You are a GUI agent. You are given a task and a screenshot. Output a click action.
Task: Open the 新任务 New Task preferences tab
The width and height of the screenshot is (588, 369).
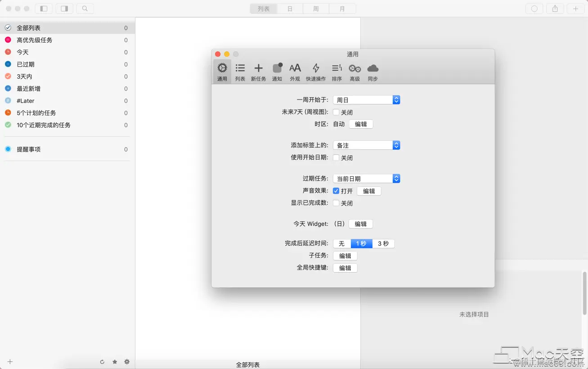coord(258,72)
